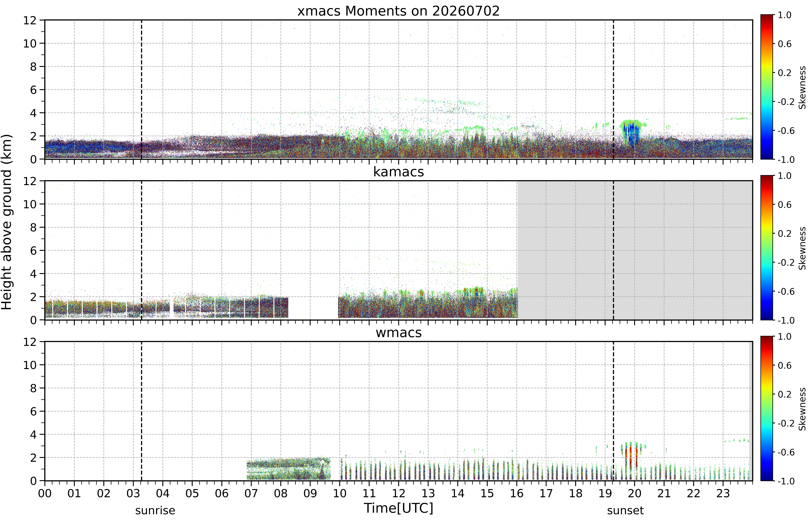812x522 pixels.
Task: Select the 'kamacs' panel title
Action: pyautogui.click(x=399, y=172)
